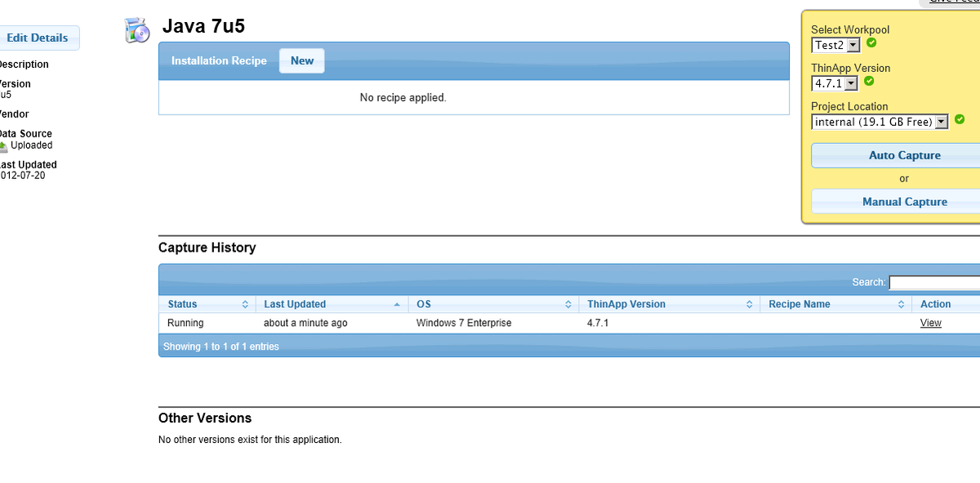Click 'Showing 1 to 1 of 1 entries' text
Image resolution: width=980 pixels, height=483 pixels.
point(221,347)
